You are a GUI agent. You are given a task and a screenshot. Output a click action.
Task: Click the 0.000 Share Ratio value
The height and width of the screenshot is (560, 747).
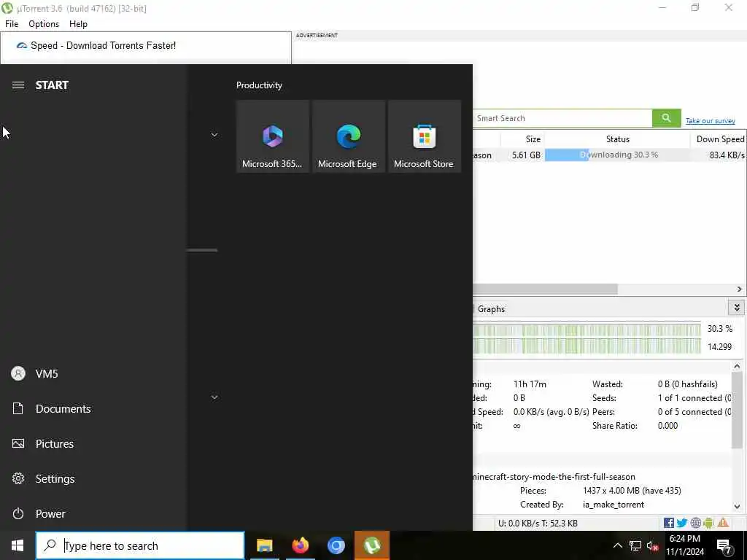667,426
